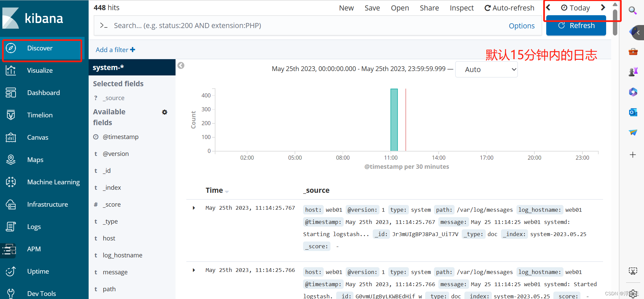Open the Logs icon
Viewport: 644px width, 299px height.
tap(11, 227)
